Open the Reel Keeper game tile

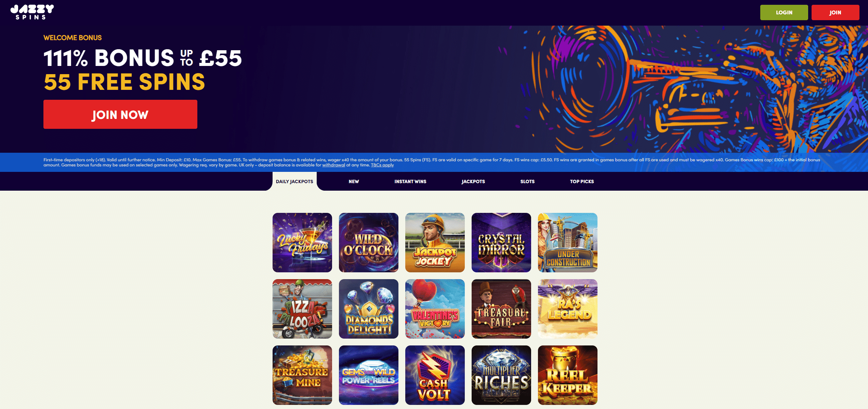click(x=568, y=375)
